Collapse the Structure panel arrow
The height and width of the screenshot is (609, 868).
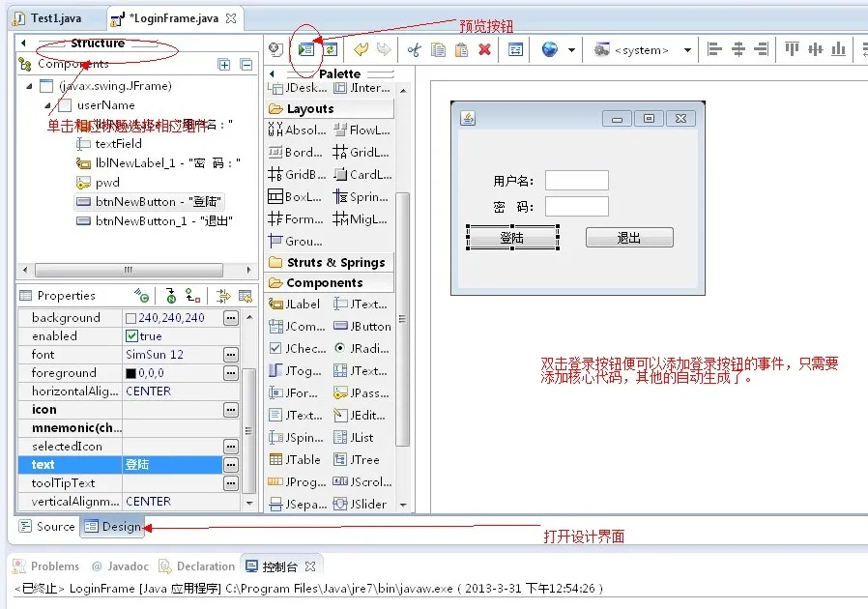pyautogui.click(x=23, y=43)
